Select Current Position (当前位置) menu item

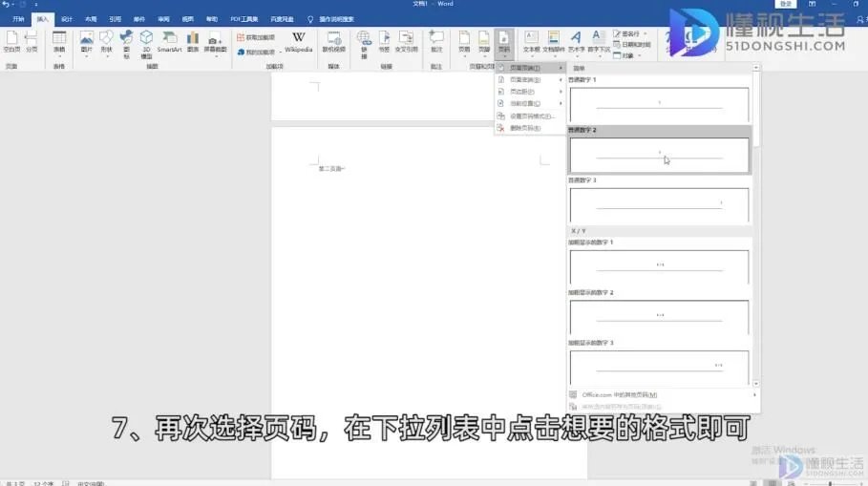pyautogui.click(x=530, y=103)
